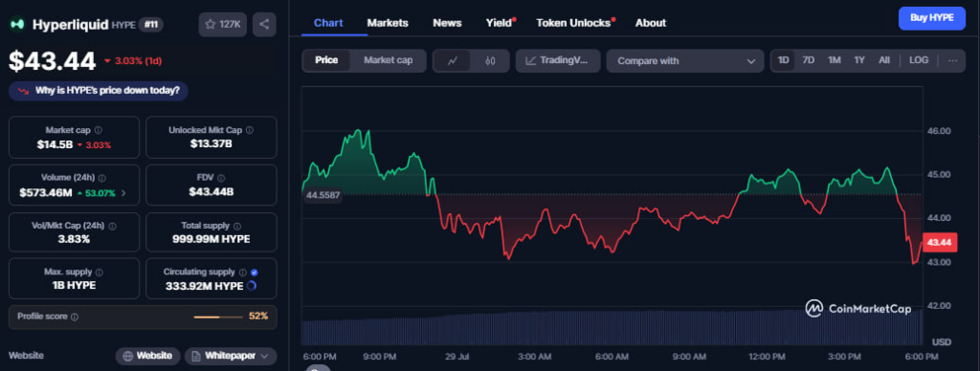Select the line chart icon
Viewport: 980px width, 371px height.
pos(453,60)
